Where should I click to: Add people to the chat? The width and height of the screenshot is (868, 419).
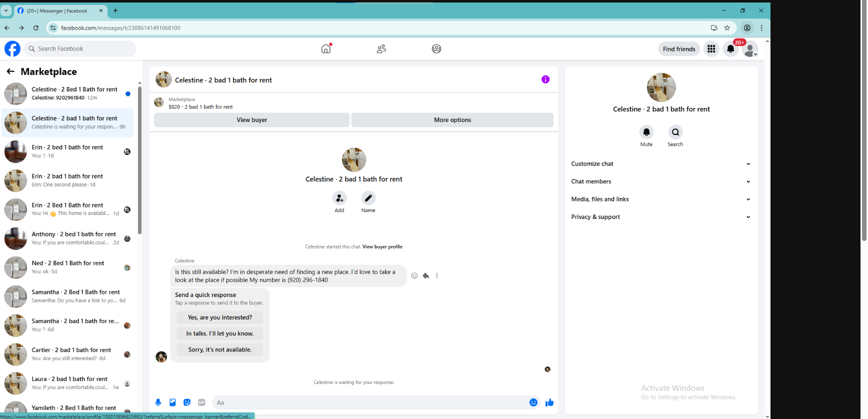coord(339,198)
